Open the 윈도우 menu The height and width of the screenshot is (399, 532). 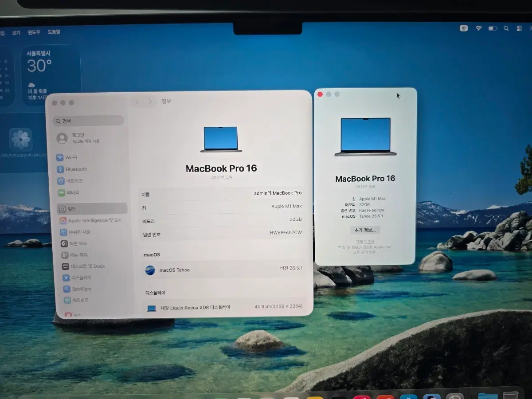pyautogui.click(x=34, y=32)
